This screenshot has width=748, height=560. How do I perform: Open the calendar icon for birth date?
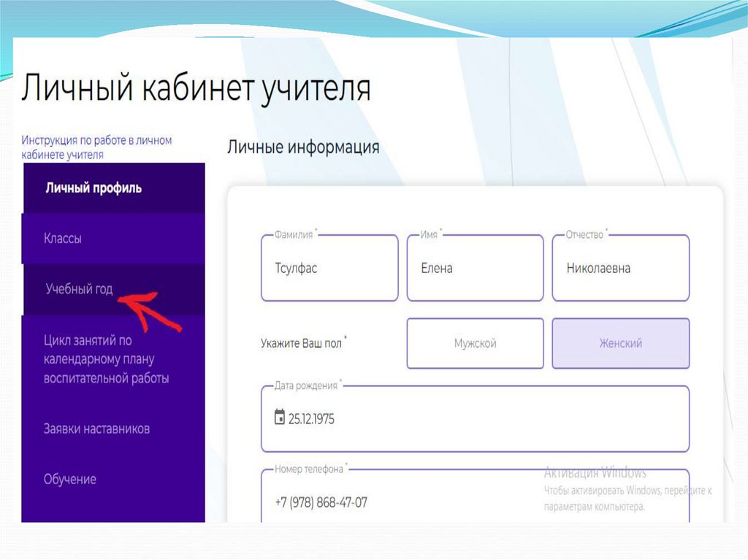[280, 417]
